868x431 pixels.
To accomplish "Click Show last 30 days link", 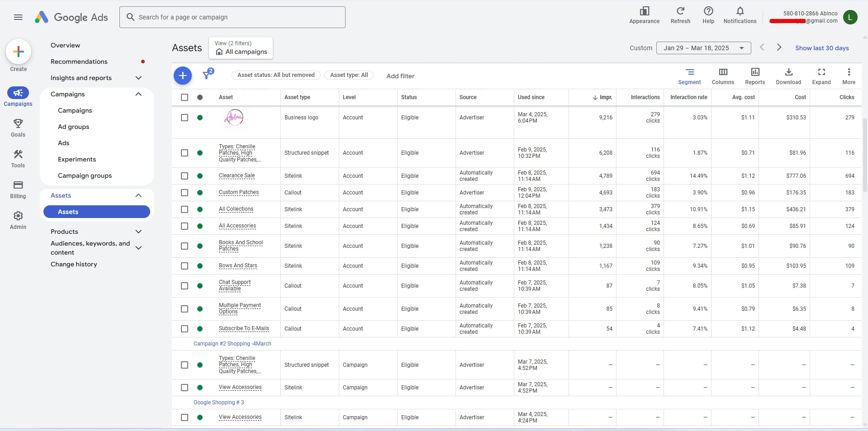I will pyautogui.click(x=822, y=48).
